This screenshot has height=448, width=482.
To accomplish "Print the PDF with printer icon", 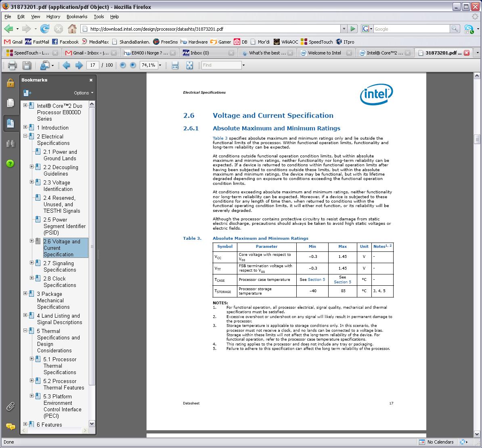I will coord(12,65).
